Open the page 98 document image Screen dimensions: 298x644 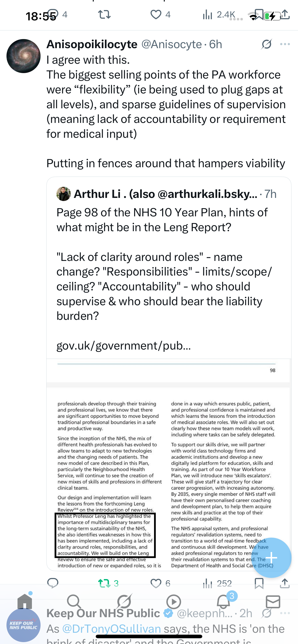coord(169,465)
